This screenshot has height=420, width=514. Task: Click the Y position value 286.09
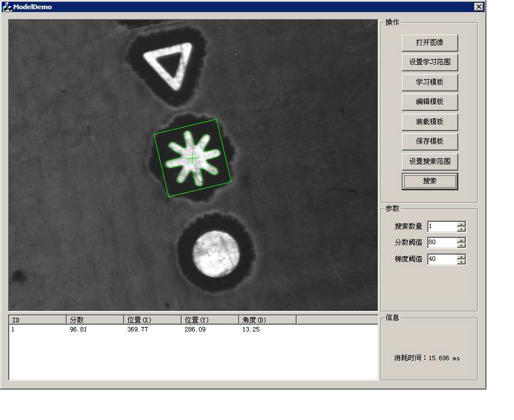click(195, 330)
